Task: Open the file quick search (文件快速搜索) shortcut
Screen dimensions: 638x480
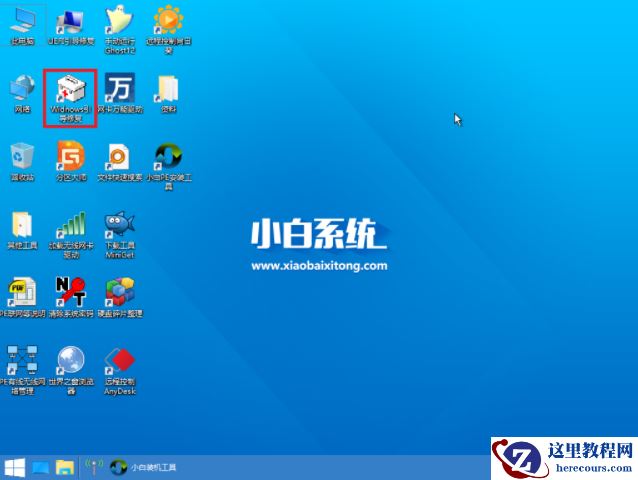Action: pyautogui.click(x=120, y=161)
